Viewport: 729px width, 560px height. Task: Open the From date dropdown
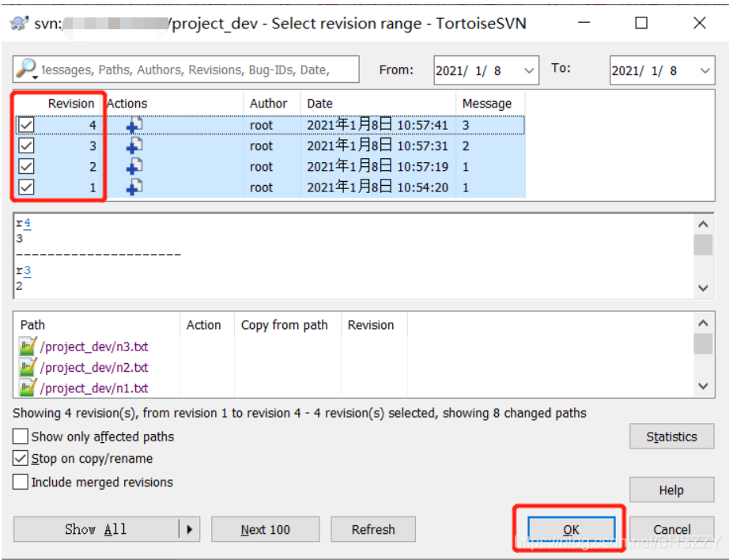point(530,70)
